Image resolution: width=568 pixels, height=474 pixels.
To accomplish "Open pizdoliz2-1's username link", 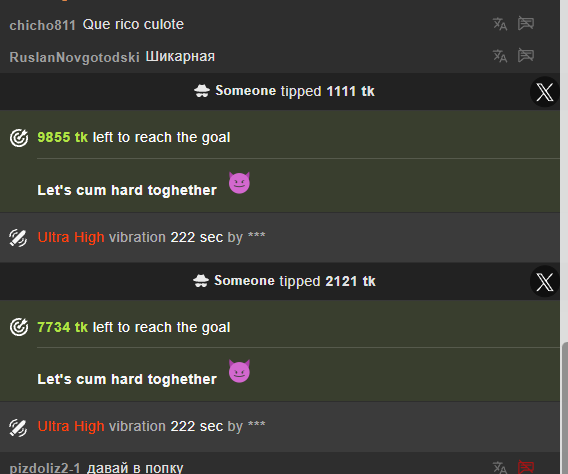I will pyautogui.click(x=45, y=468).
